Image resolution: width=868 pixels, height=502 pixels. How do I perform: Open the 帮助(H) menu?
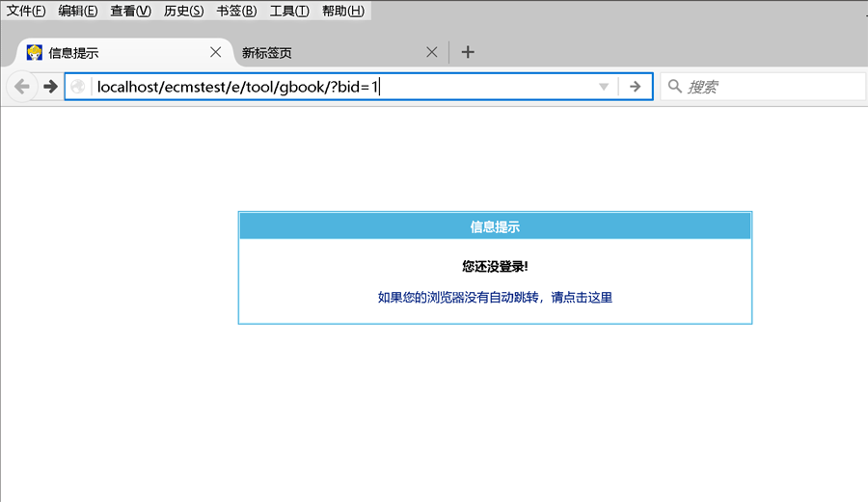[342, 11]
